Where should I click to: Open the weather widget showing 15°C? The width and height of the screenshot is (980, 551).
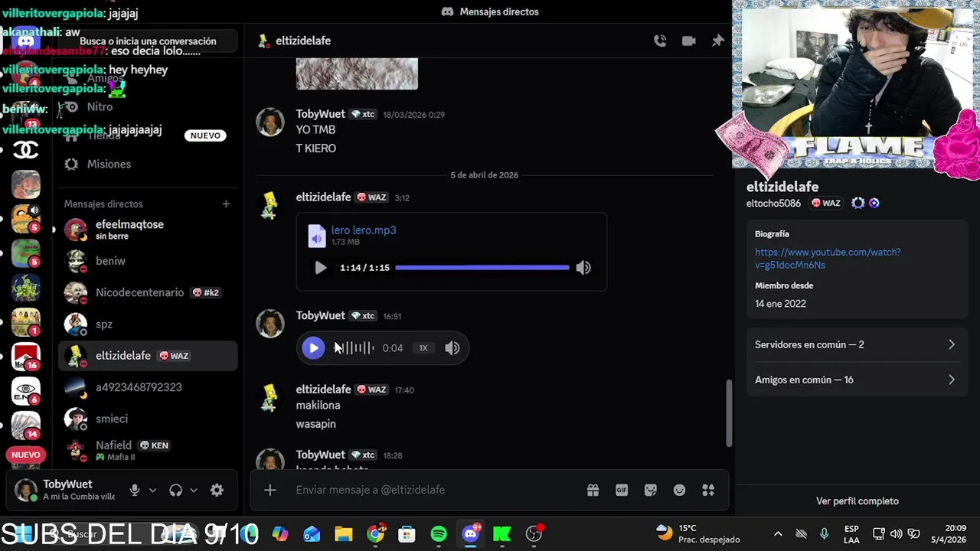(698, 534)
